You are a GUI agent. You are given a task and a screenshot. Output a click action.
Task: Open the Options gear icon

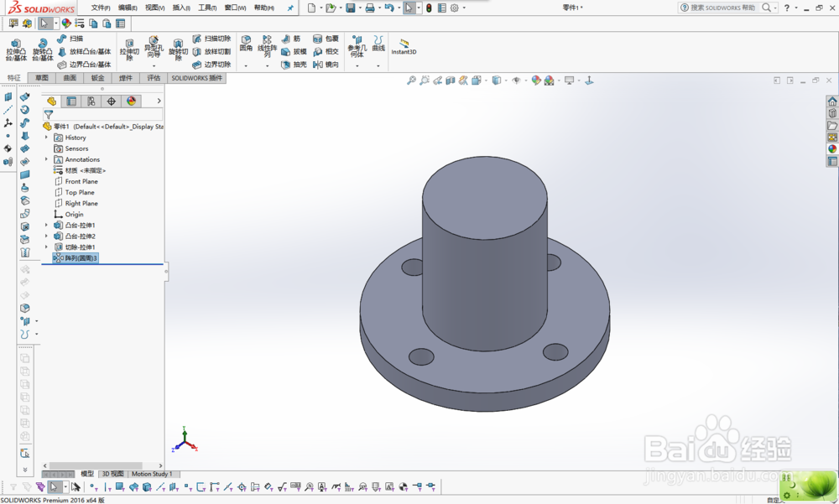click(454, 8)
